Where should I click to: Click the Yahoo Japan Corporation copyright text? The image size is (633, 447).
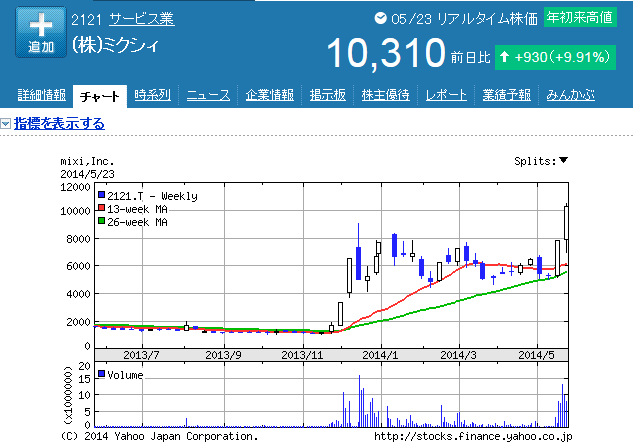click(159, 437)
